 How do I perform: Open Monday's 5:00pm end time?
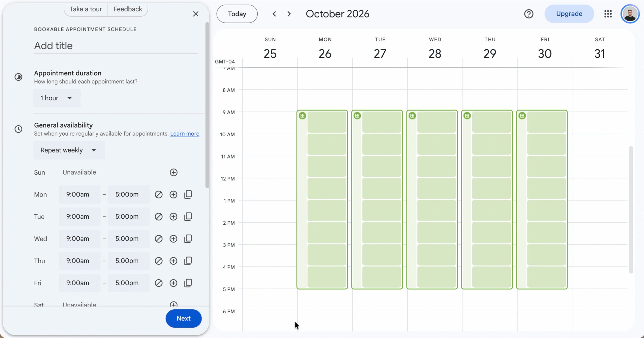point(129,194)
